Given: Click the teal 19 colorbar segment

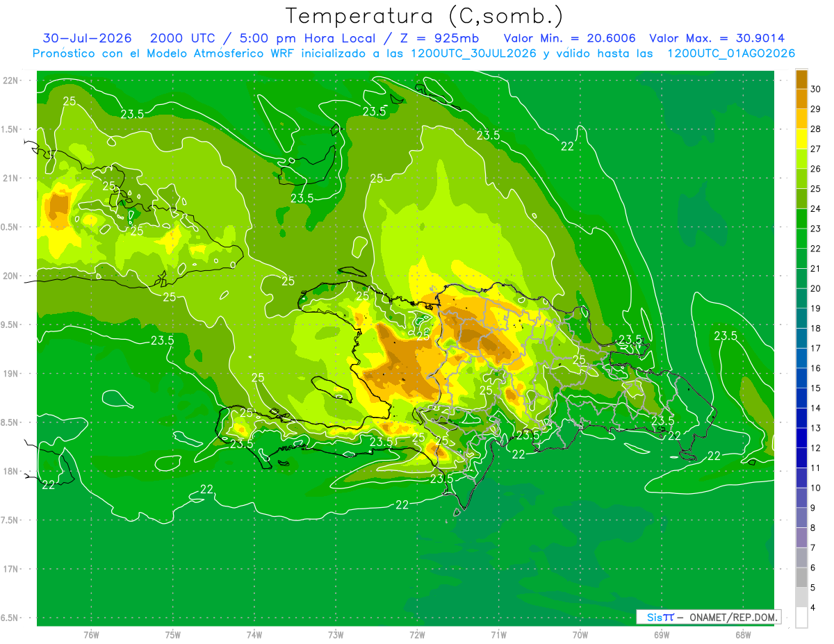Looking at the screenshot, I should point(801,299).
